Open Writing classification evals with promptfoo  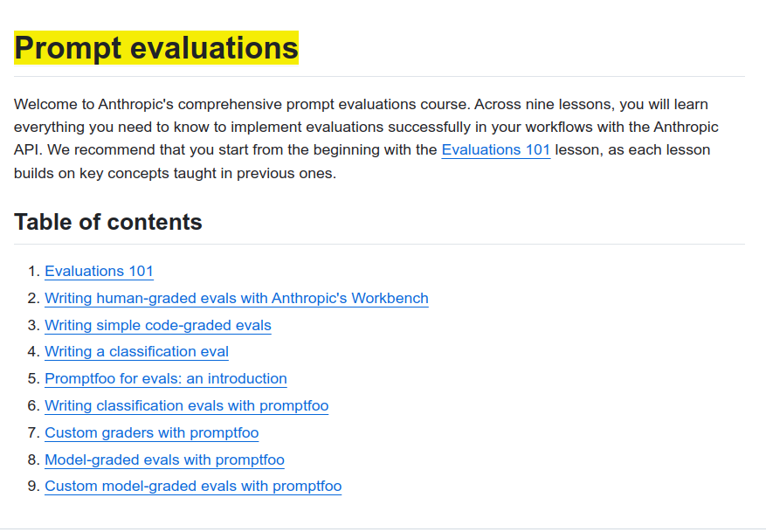pyautogui.click(x=186, y=406)
